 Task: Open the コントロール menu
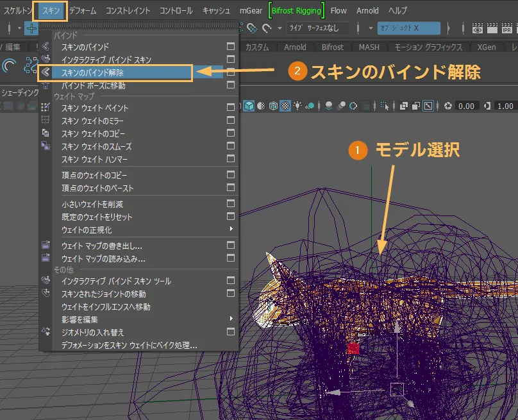tap(176, 11)
